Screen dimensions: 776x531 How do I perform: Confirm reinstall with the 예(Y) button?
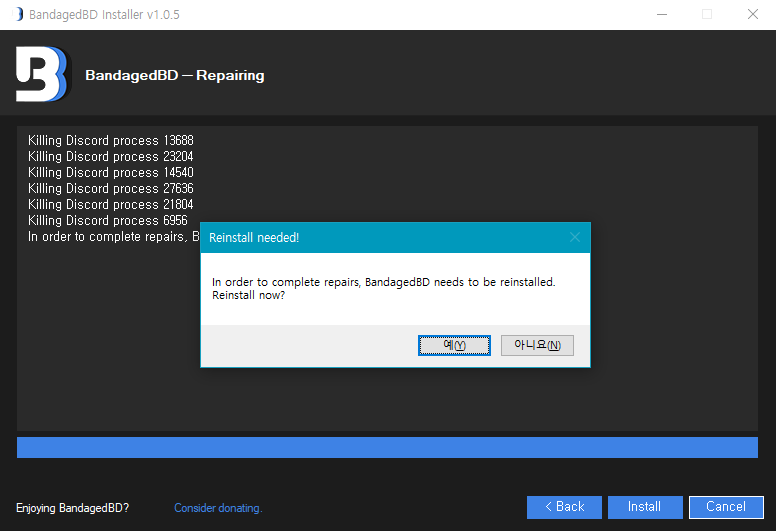tap(454, 345)
